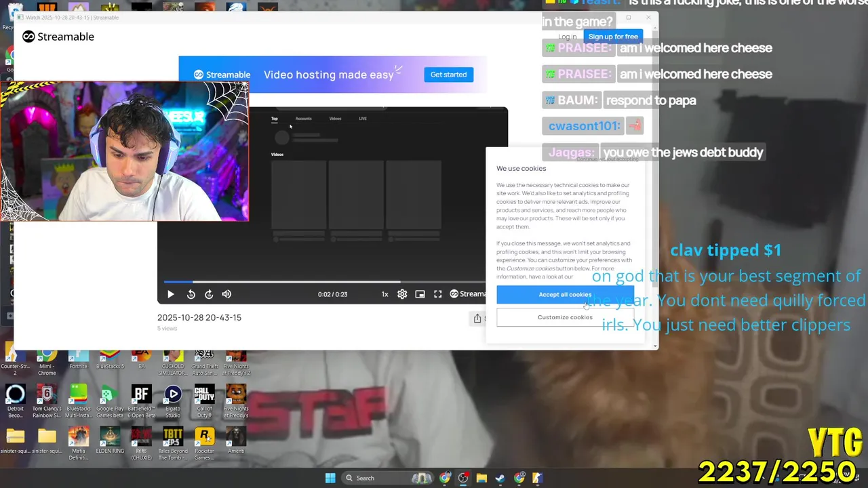
Task: Click the Log in link
Action: point(568,37)
